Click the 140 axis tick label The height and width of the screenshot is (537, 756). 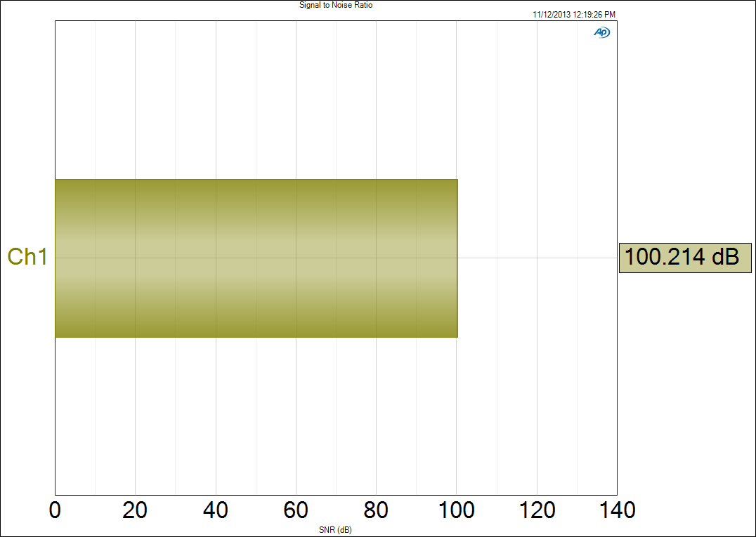coord(617,510)
